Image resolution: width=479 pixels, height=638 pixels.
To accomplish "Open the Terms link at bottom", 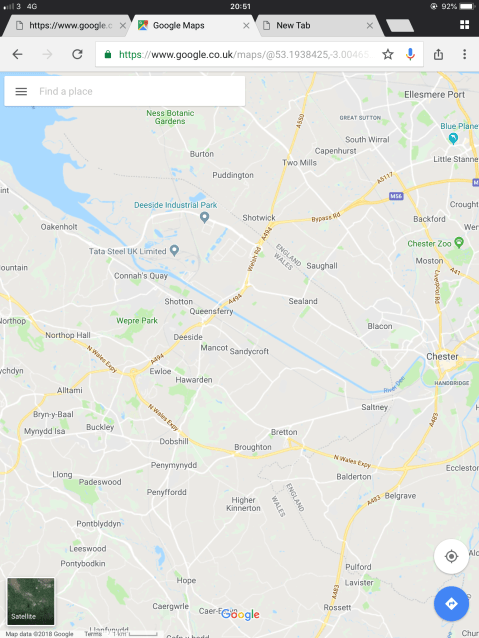I will click(93, 634).
